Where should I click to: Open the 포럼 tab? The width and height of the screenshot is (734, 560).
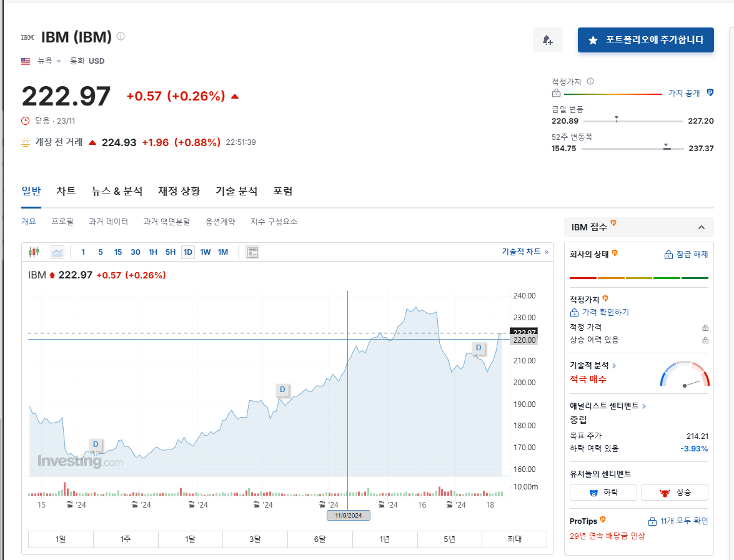click(283, 191)
